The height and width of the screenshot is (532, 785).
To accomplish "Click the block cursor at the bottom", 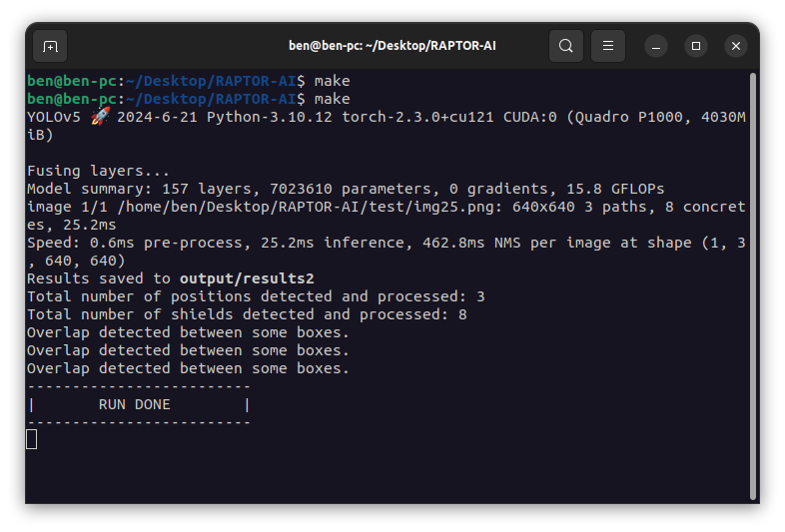I will (32, 439).
